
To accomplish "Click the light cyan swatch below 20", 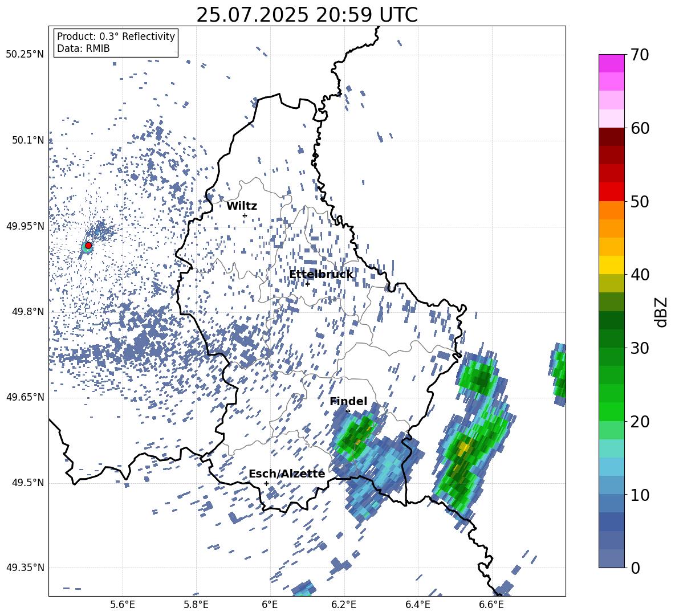I will coord(611,448).
